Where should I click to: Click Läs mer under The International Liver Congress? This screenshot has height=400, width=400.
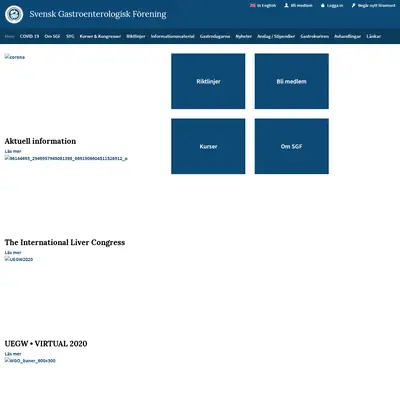13,253
